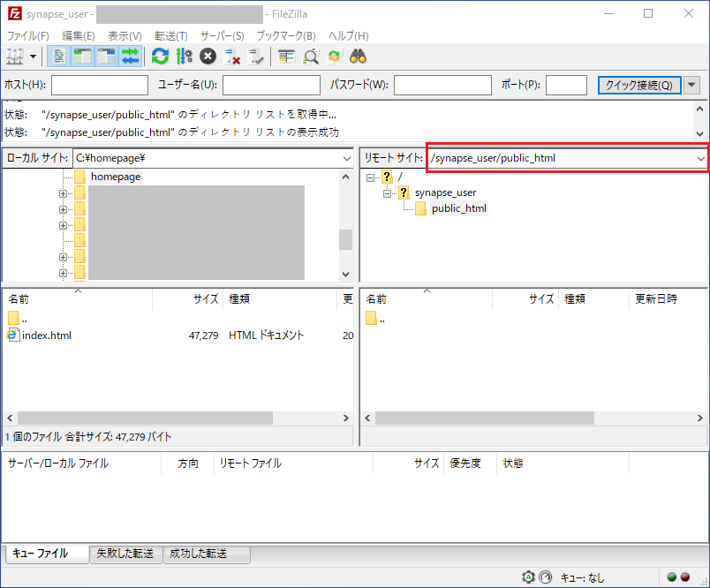Open the quick connect history dropdown
Viewport: 710px width, 588px height.
point(691,85)
